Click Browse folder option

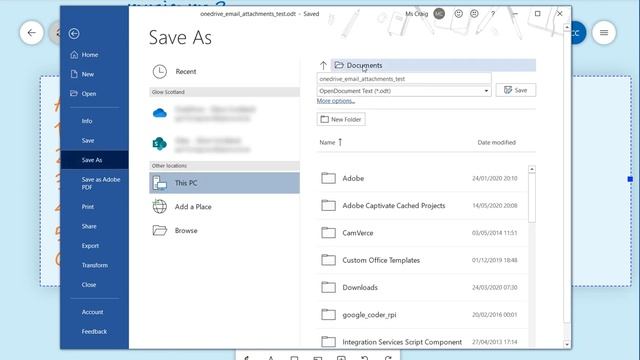[x=224, y=230]
